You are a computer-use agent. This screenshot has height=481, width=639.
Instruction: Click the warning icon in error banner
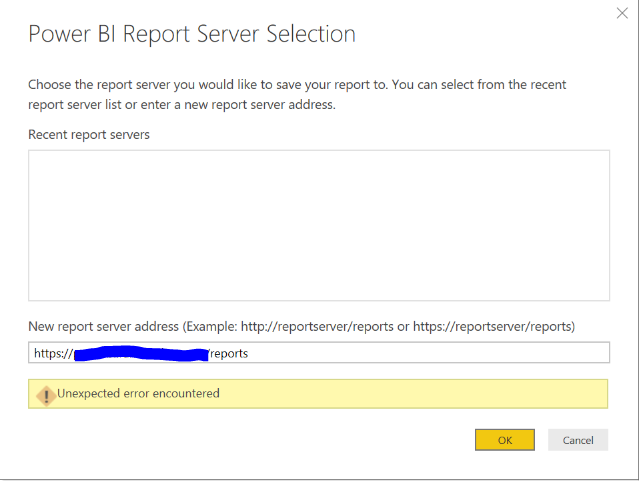pos(46,396)
